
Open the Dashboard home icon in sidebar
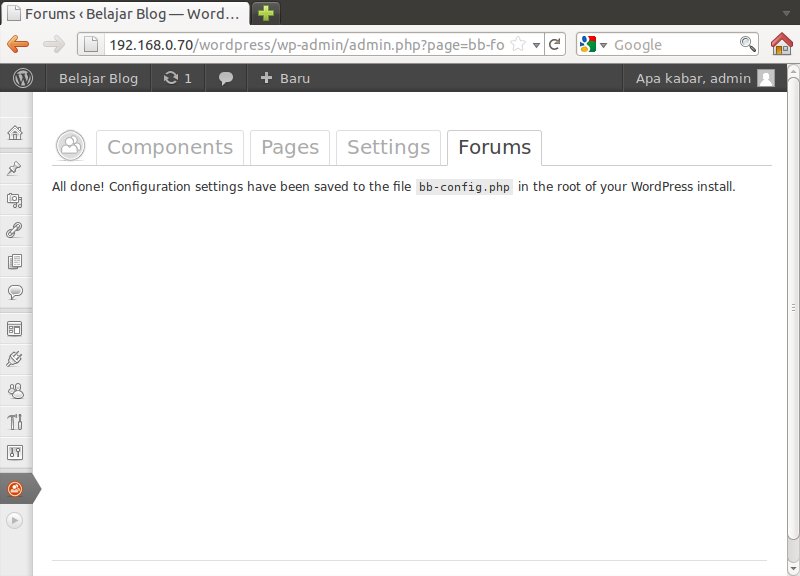pos(15,133)
